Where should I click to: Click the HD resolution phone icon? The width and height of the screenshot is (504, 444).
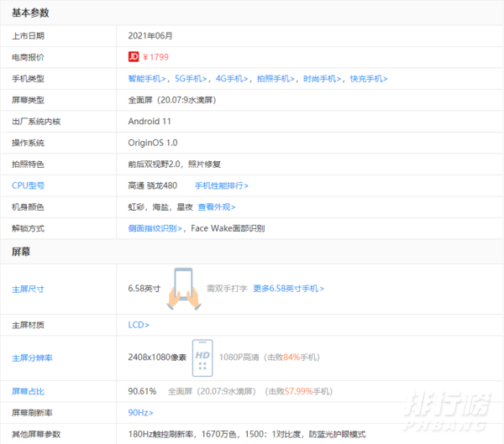tap(202, 358)
